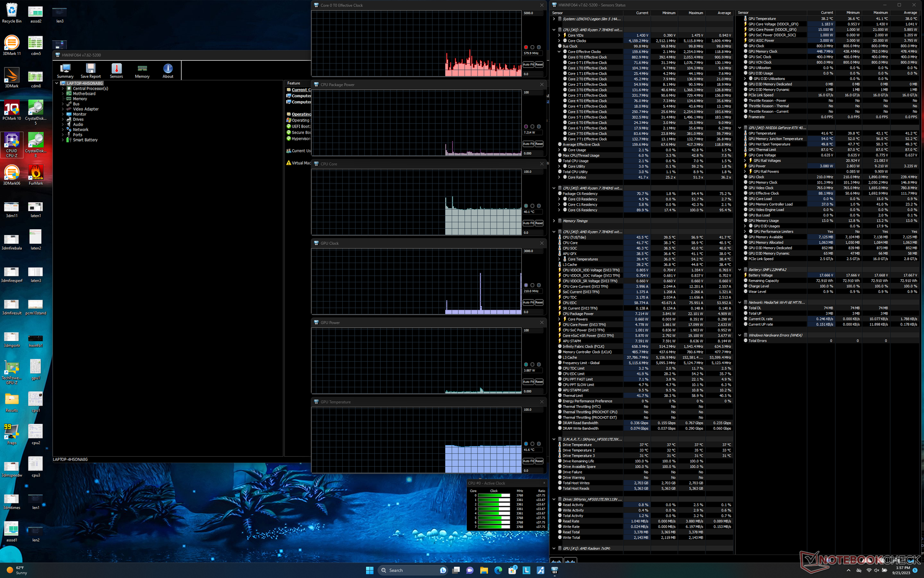Launch FurMark desktop shortcut

pos(36,175)
